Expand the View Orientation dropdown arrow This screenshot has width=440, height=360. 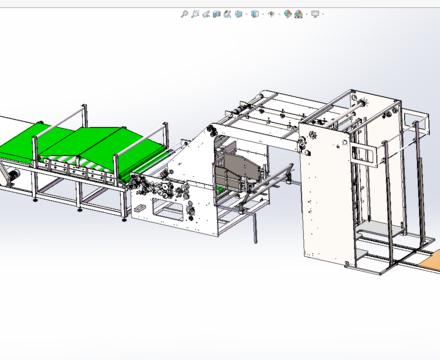pyautogui.click(x=247, y=14)
